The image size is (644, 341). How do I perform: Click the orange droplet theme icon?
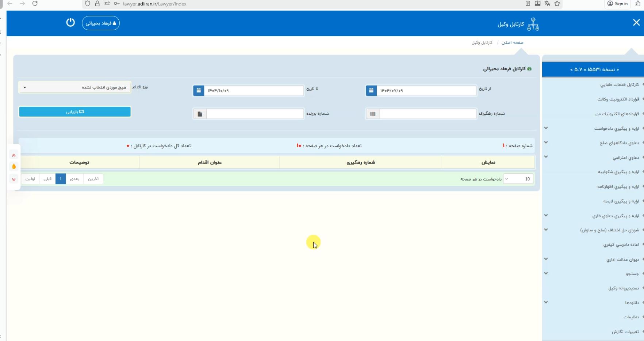pyautogui.click(x=14, y=167)
